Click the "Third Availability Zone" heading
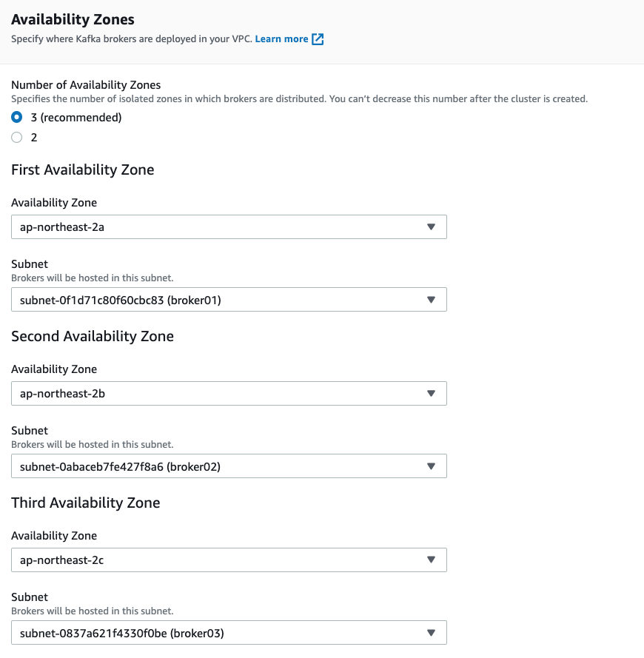Screen dimensions: 644x658 coord(86,503)
